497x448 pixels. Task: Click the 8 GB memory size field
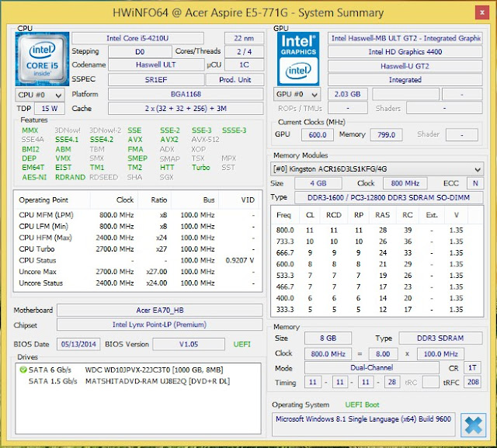328,338
